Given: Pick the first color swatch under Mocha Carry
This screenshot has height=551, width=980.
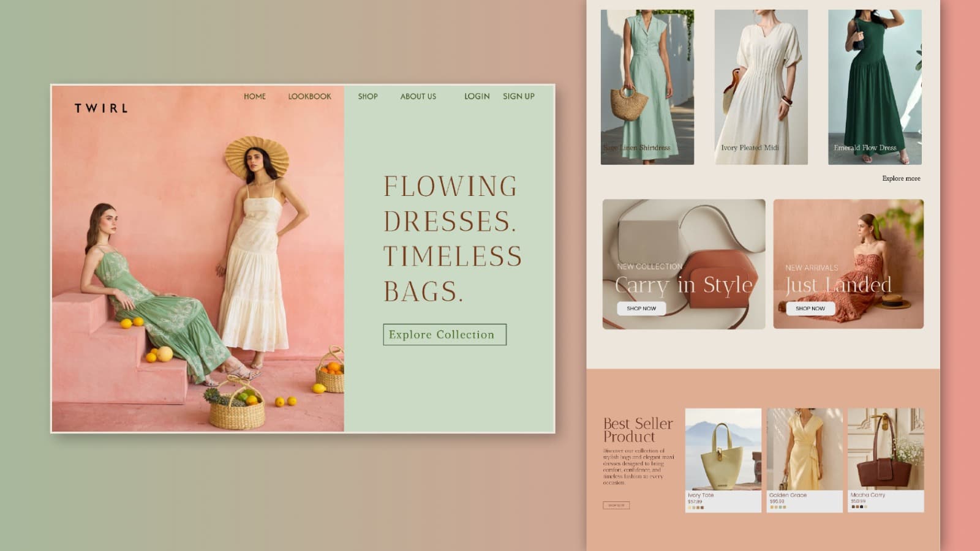Looking at the screenshot, I should click(852, 507).
